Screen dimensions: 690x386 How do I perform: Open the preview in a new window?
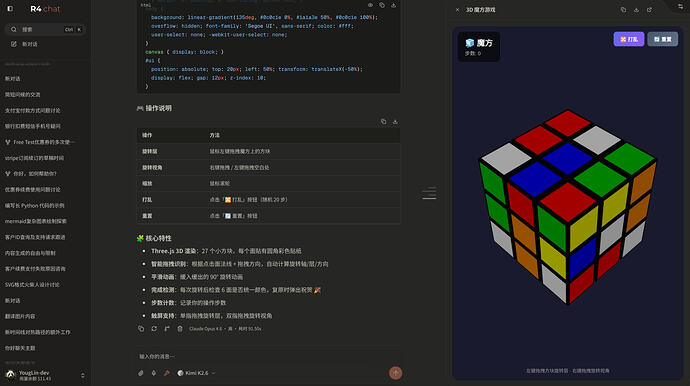click(650, 10)
